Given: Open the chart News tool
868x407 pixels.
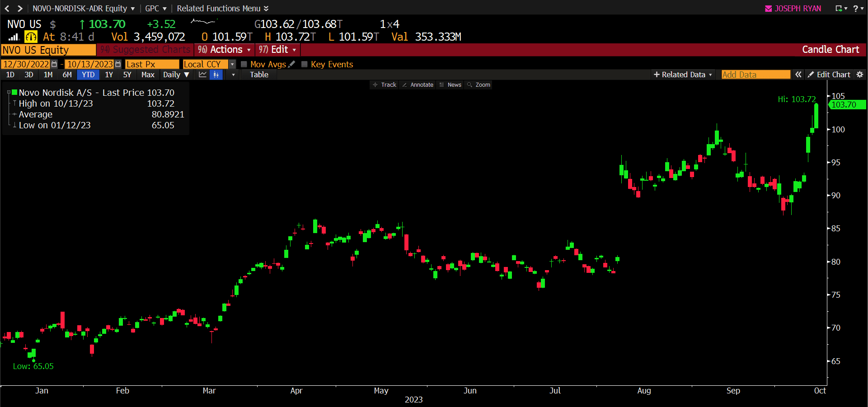Looking at the screenshot, I should (450, 85).
